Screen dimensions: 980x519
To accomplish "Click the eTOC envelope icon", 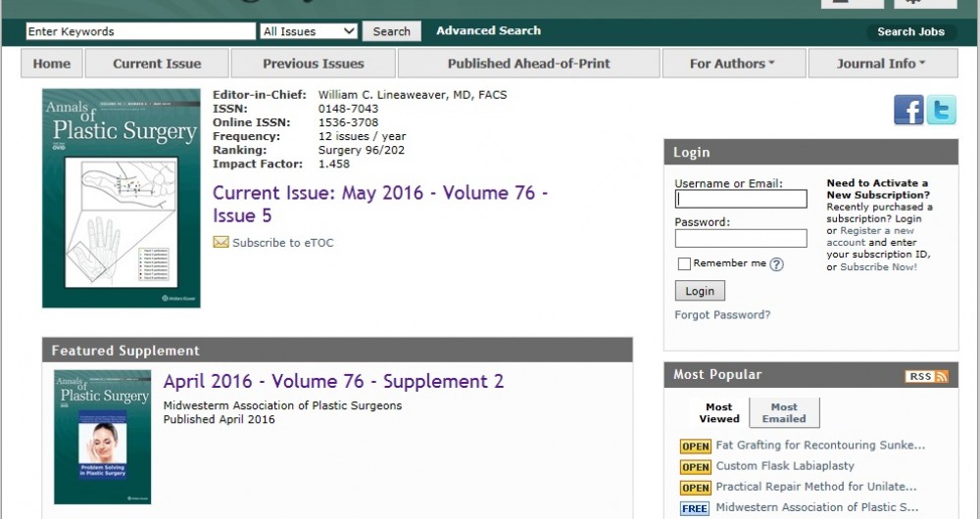I will pos(220,243).
